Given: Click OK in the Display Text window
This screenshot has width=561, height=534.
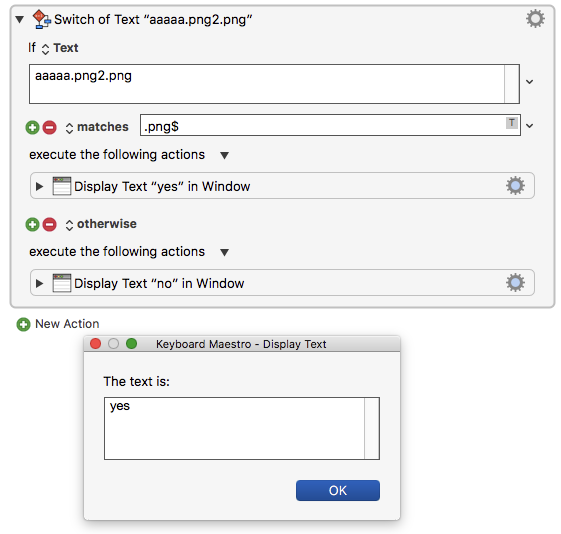Looking at the screenshot, I should [x=338, y=490].
